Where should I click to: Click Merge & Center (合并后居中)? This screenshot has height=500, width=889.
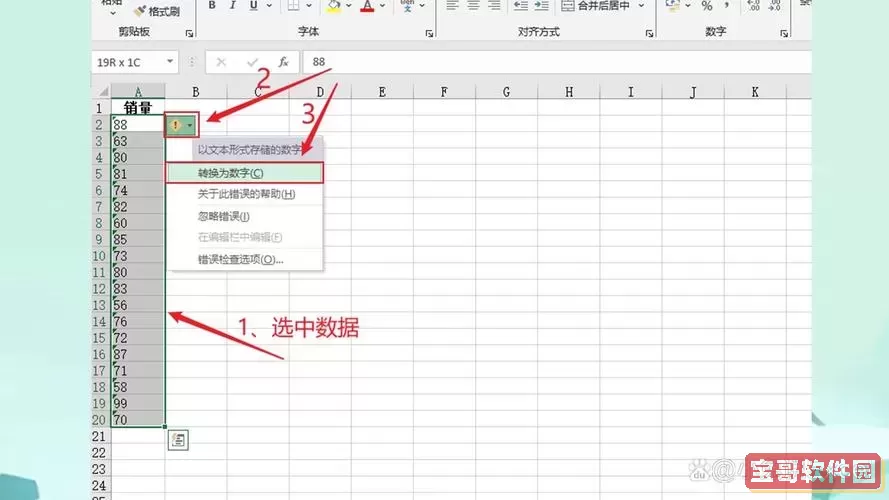click(595, 6)
